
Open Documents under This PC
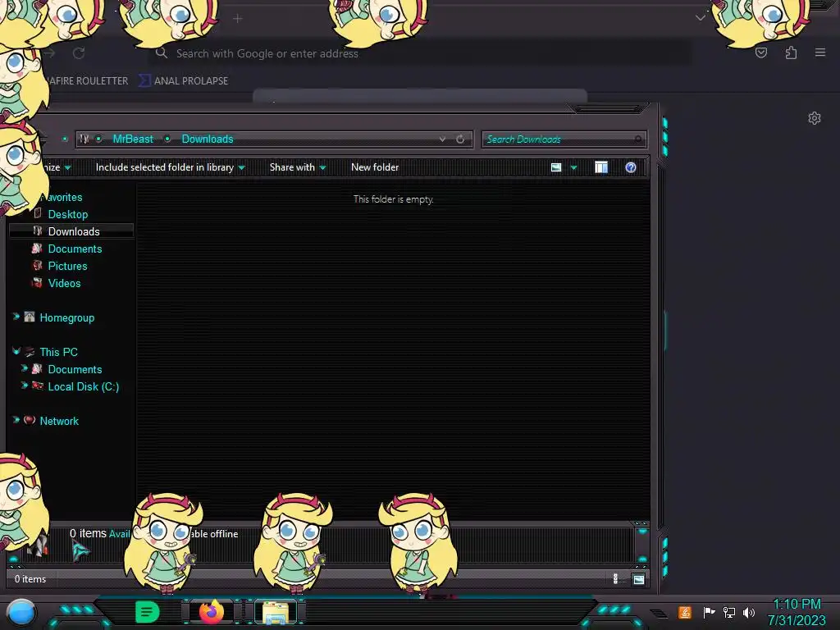tap(75, 369)
